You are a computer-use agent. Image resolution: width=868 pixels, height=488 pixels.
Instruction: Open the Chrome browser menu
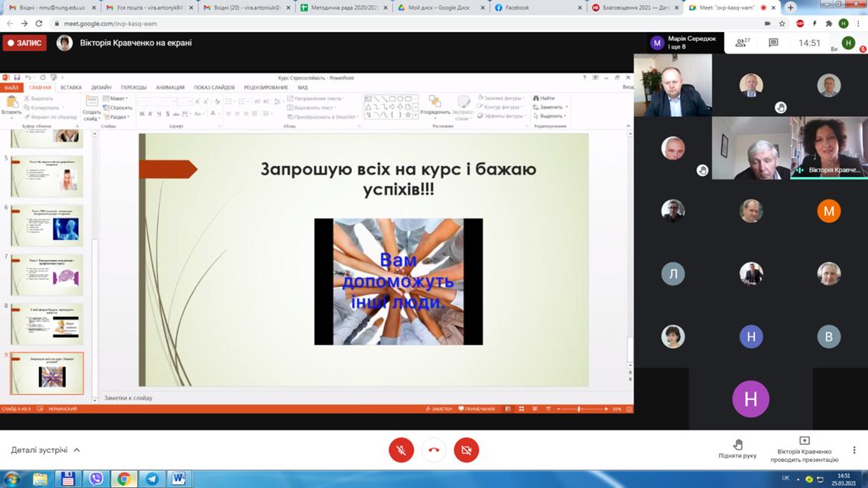click(859, 24)
